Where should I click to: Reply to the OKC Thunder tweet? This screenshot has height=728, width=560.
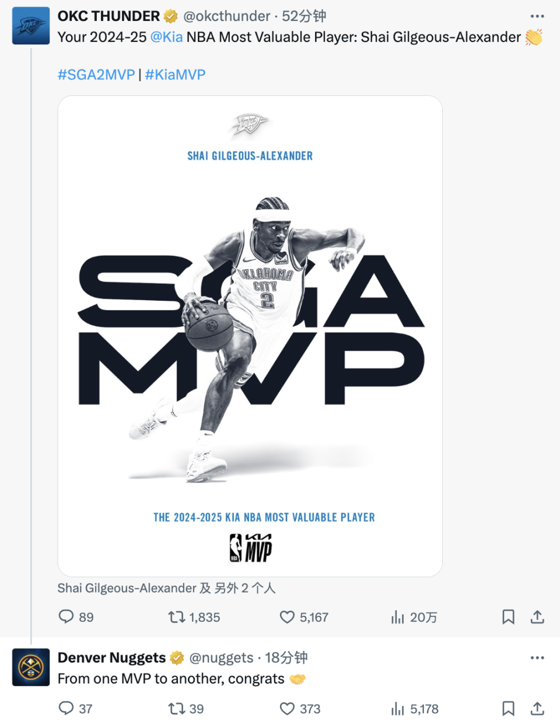[x=76, y=617]
